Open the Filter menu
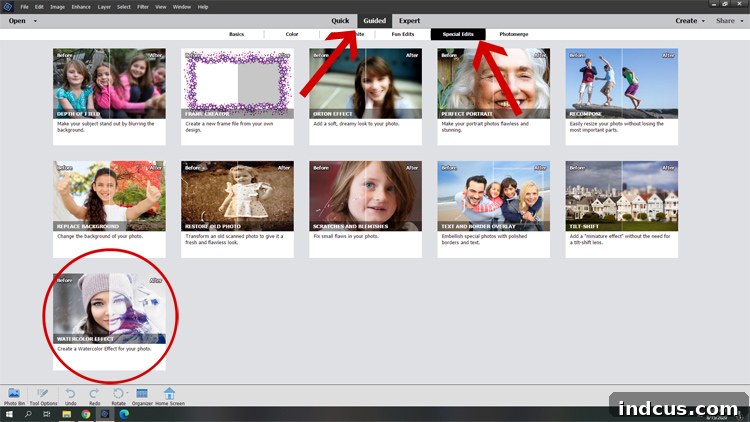 (143, 7)
